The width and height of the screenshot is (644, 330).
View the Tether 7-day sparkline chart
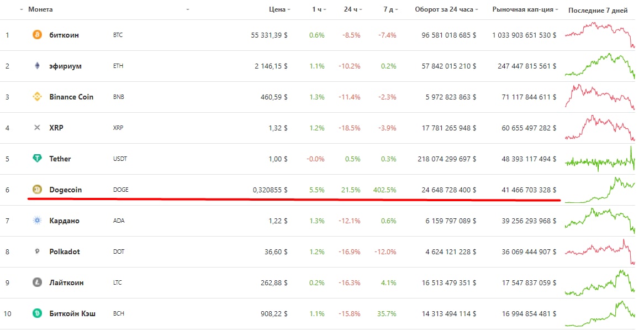tap(600, 159)
